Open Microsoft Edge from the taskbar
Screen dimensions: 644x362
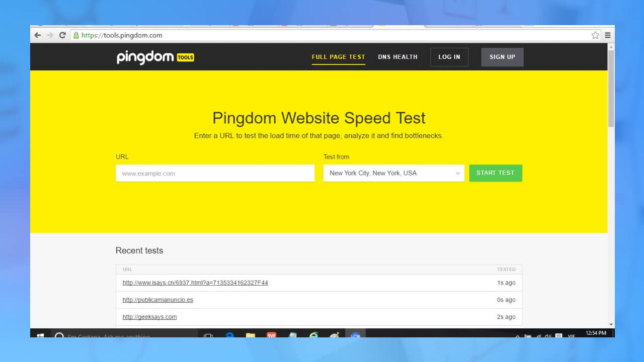229,335
